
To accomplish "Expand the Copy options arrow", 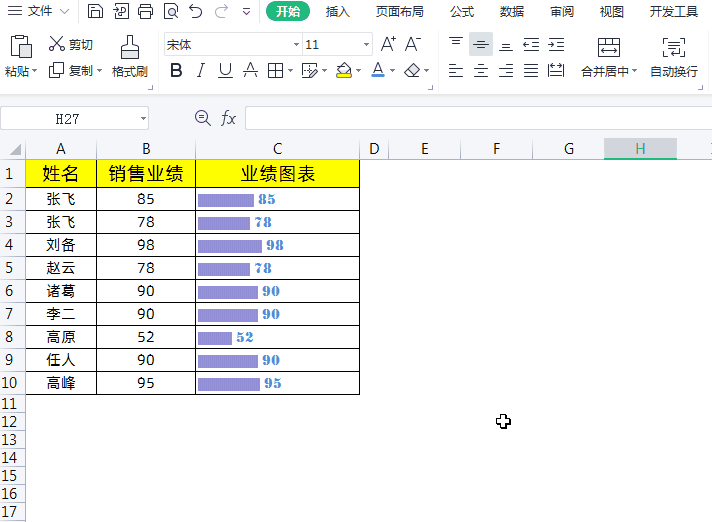I will [x=99, y=71].
